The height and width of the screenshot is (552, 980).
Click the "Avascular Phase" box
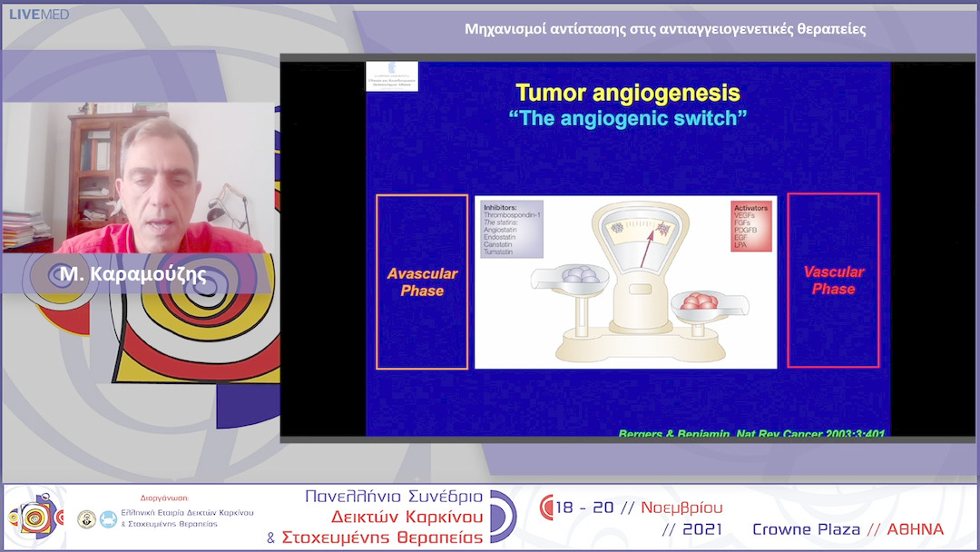(422, 282)
